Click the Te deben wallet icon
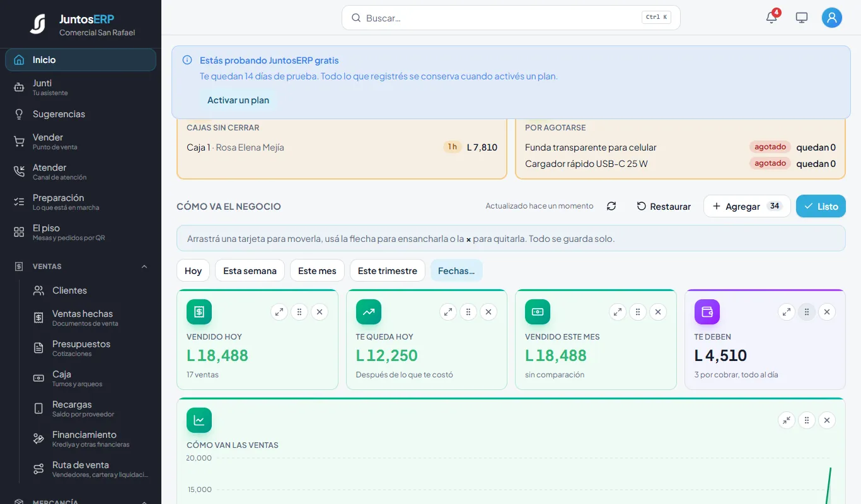The width and height of the screenshot is (861, 504). 707,312
